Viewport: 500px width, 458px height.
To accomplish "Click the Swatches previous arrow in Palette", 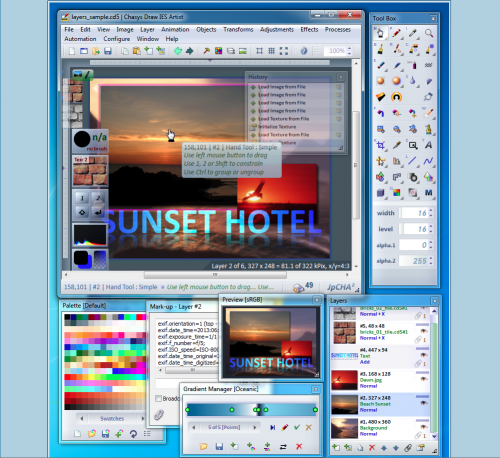I will click(x=82, y=418).
